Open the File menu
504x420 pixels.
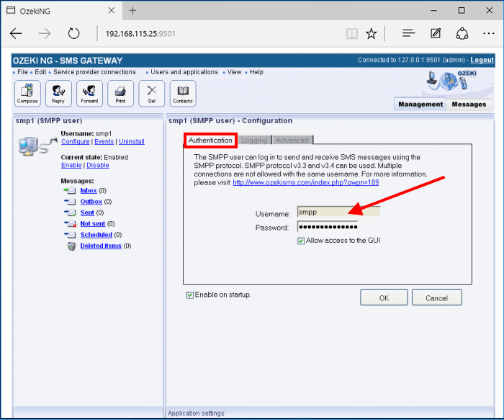22,72
